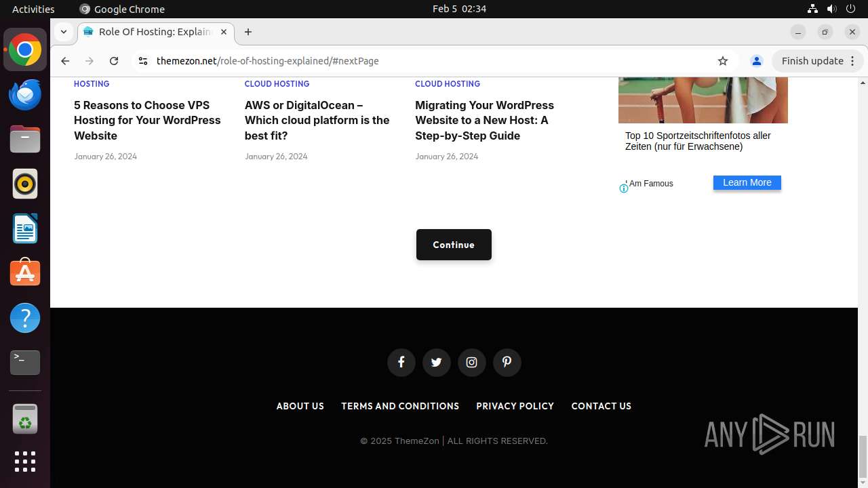Viewport: 868px width, 488px height.
Task: Reload the current page
Action: click(114, 61)
